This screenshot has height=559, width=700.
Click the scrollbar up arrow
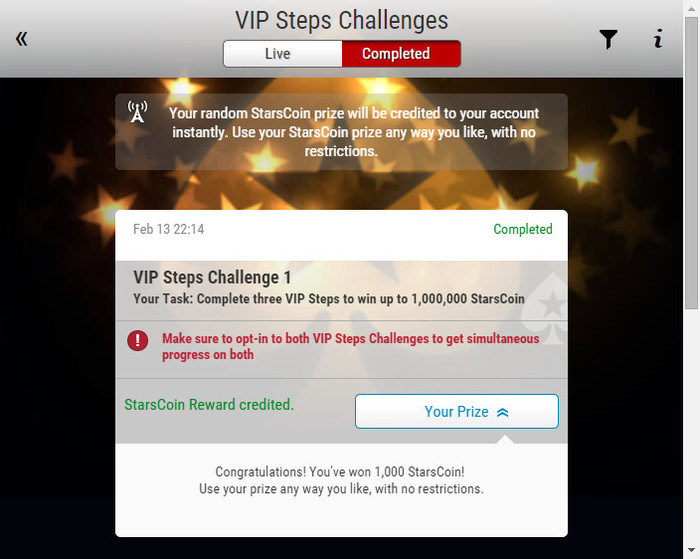pyautogui.click(x=692, y=8)
